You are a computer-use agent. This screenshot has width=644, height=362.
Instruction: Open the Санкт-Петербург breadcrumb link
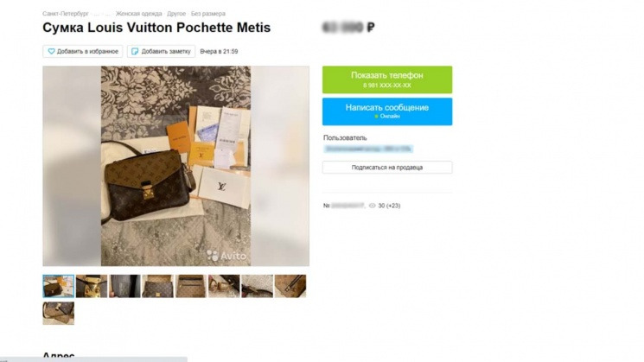pos(66,14)
